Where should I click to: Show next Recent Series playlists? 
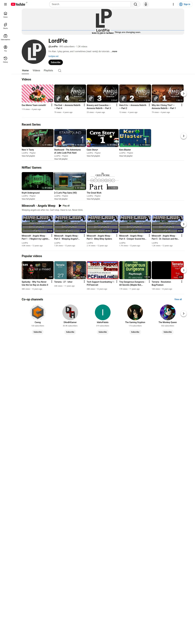183,136
